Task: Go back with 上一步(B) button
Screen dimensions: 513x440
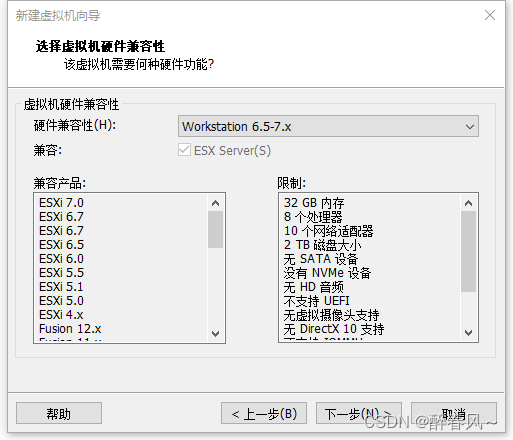Action: [264, 413]
